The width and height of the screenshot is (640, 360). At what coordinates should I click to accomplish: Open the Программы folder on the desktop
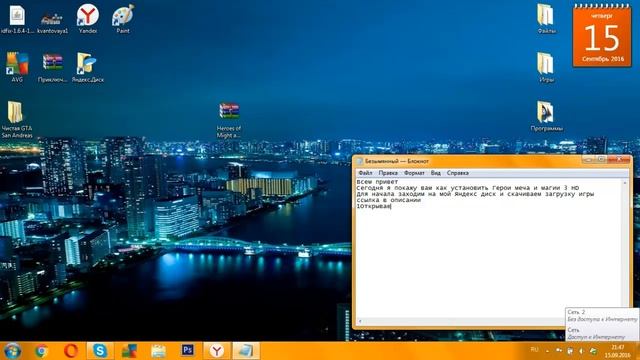[546, 116]
